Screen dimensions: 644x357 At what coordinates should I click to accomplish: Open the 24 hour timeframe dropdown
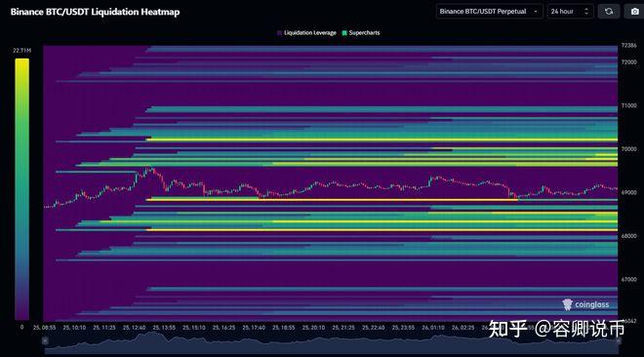click(x=570, y=12)
